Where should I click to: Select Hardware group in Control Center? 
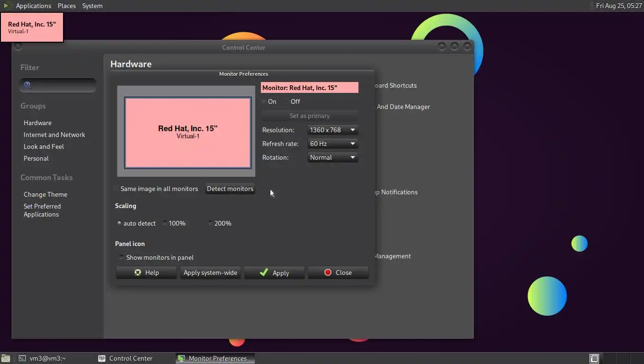tap(37, 123)
